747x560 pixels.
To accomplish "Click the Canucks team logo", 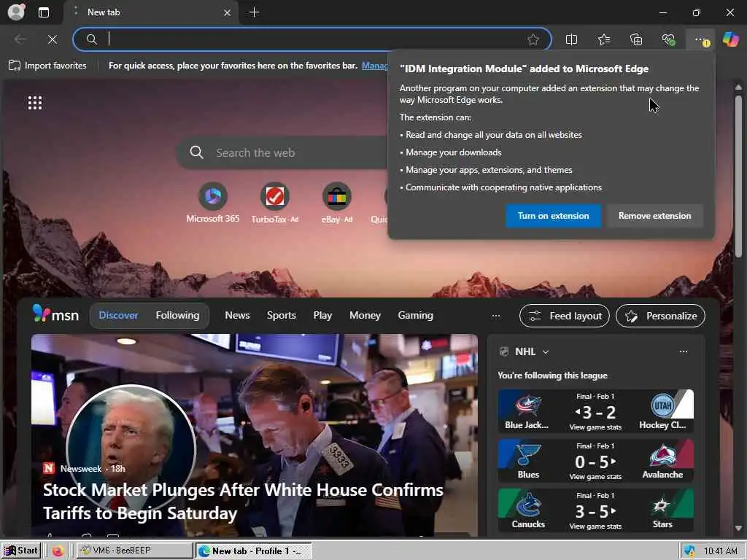I will 528,505.
